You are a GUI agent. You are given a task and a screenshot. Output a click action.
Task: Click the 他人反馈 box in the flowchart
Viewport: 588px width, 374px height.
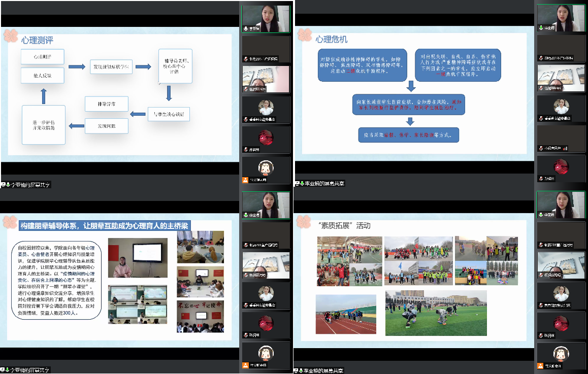point(42,76)
